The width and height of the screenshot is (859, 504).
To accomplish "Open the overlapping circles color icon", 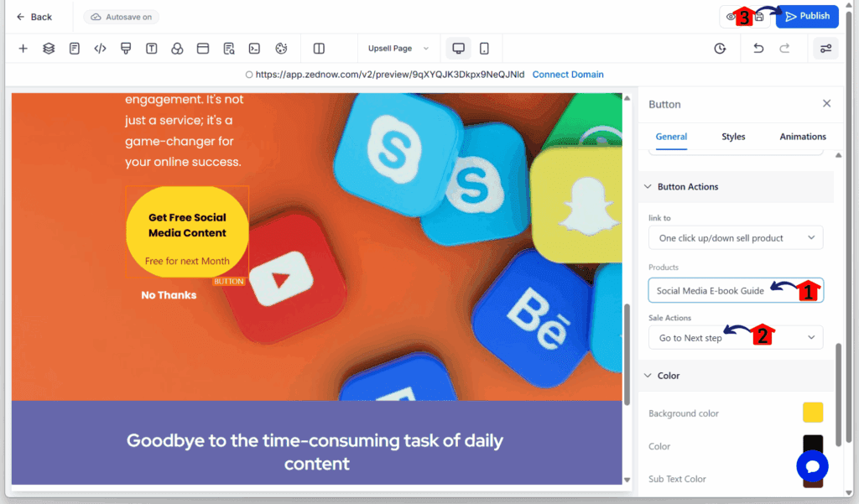I will [x=177, y=48].
